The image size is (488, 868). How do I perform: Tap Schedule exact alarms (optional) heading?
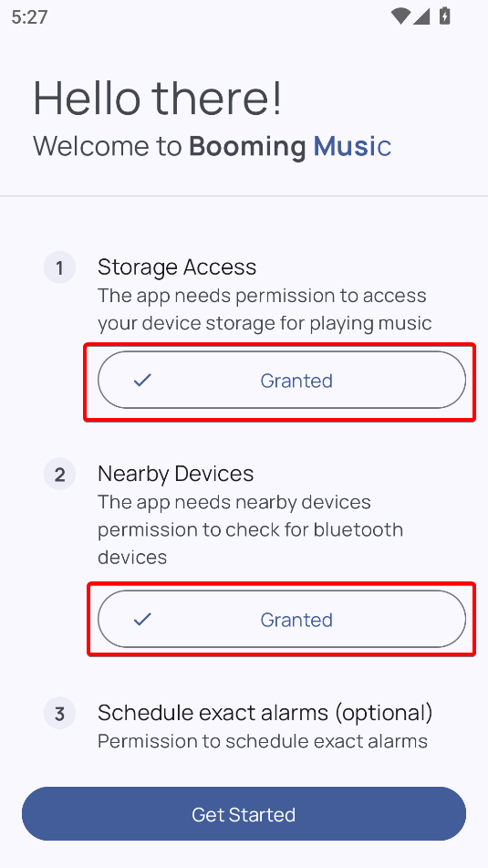[265, 713]
